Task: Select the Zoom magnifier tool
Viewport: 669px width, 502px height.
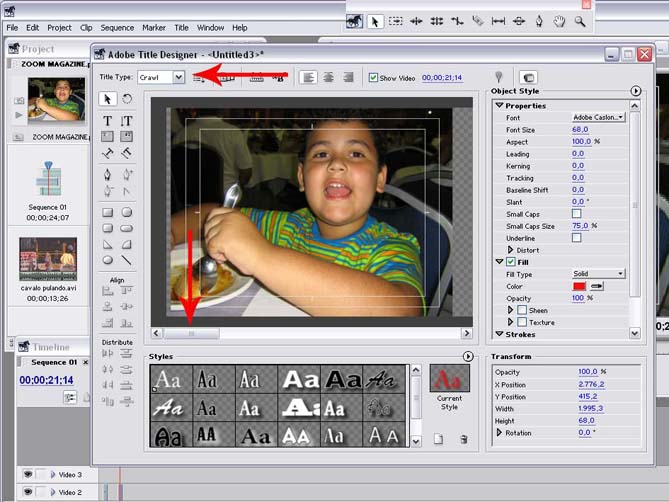Action: [x=581, y=20]
